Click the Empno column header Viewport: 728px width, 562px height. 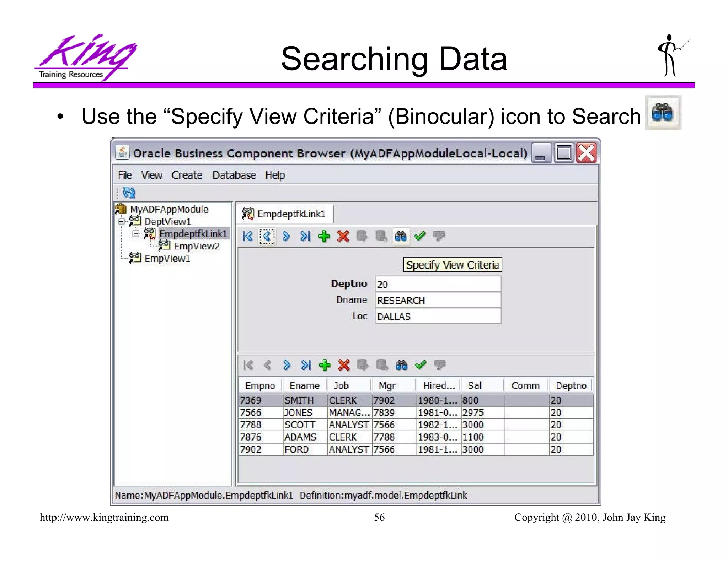260,386
